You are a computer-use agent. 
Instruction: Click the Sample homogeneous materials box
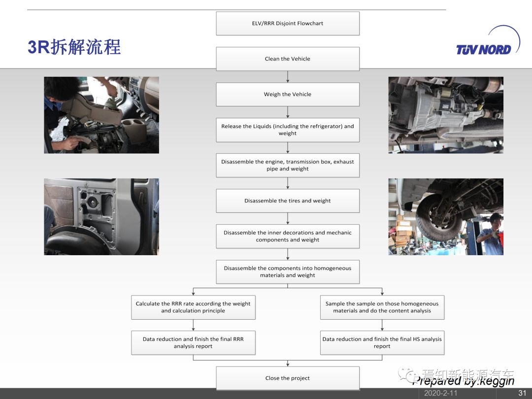coord(382,307)
